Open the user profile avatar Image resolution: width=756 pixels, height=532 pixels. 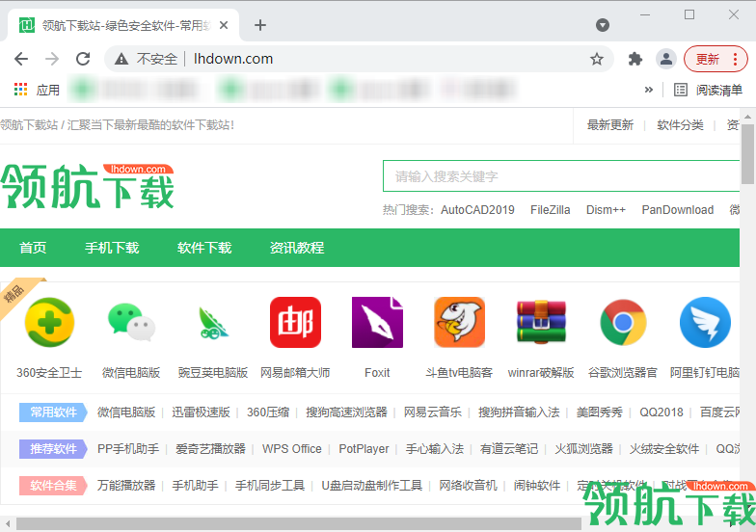click(x=666, y=59)
